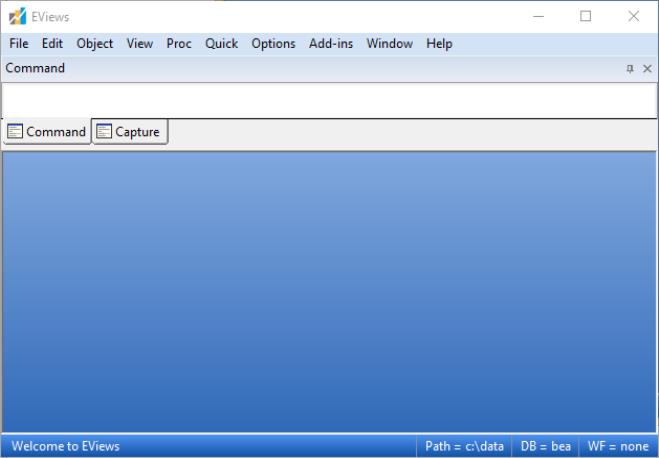This screenshot has width=659, height=458.
Task: Open the Object menu
Action: (95, 44)
